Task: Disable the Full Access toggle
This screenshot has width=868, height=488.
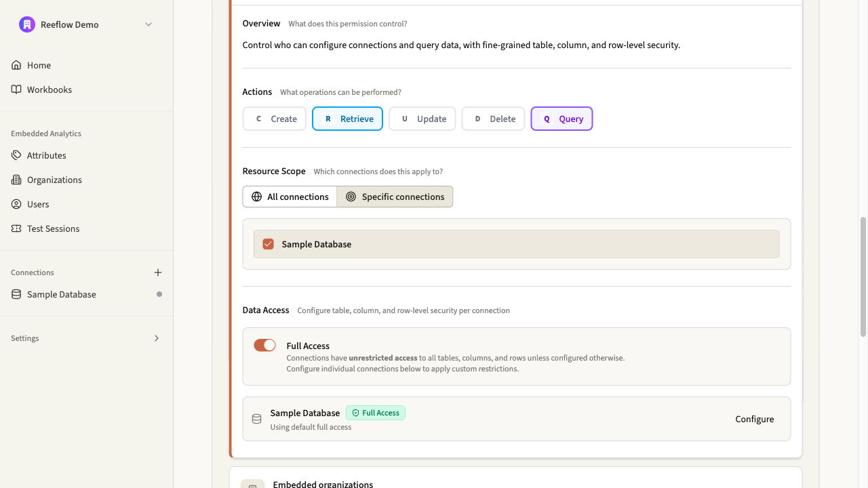Action: coord(264,345)
